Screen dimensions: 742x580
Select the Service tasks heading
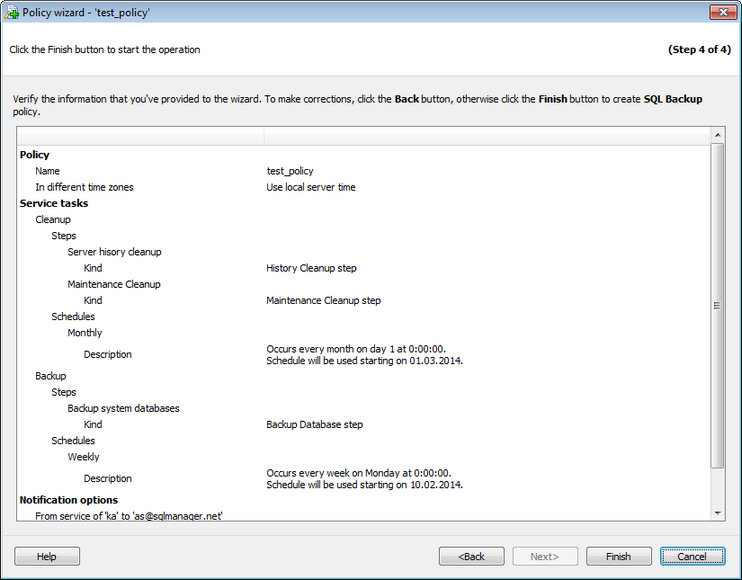pyautogui.click(x=54, y=203)
